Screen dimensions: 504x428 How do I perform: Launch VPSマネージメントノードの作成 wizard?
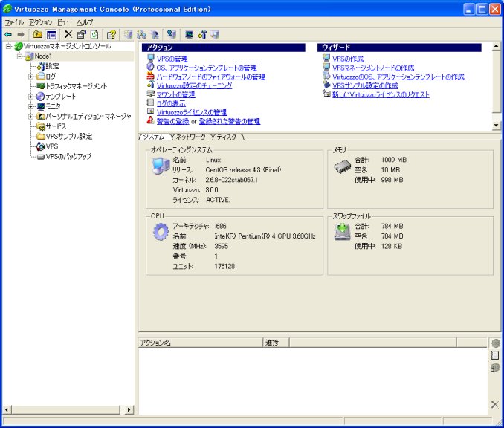point(373,68)
